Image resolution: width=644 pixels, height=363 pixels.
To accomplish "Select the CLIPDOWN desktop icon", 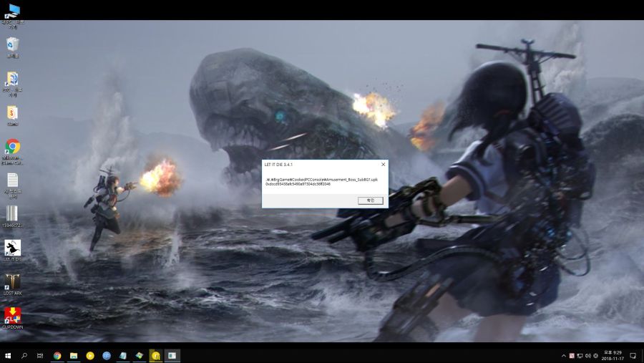I will (x=12, y=316).
